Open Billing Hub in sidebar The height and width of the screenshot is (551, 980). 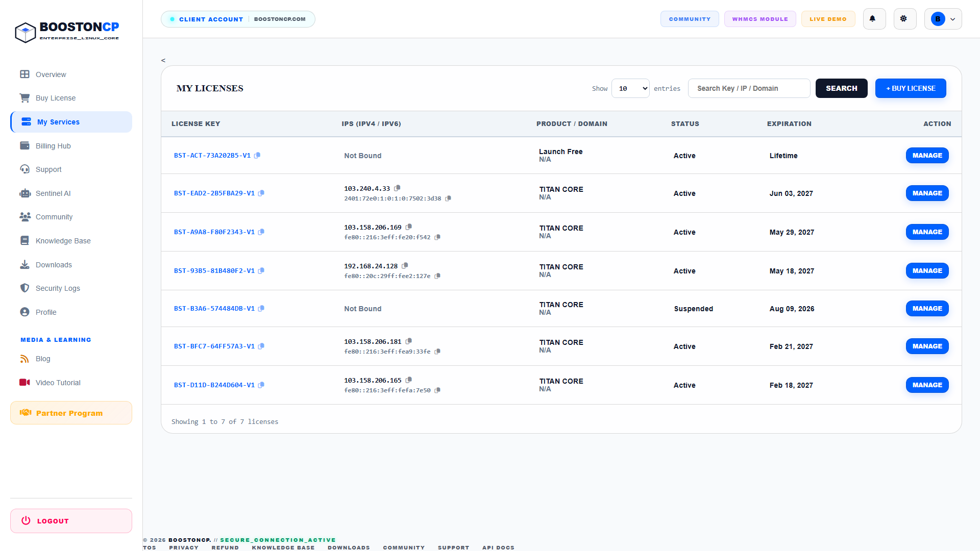[71, 146]
